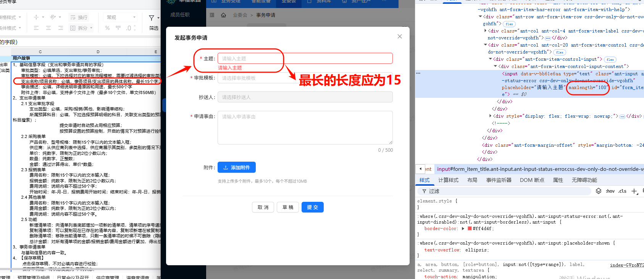This screenshot has width=644, height=279.
Task: Click the three dots beside selected input node
Action: 418,73
